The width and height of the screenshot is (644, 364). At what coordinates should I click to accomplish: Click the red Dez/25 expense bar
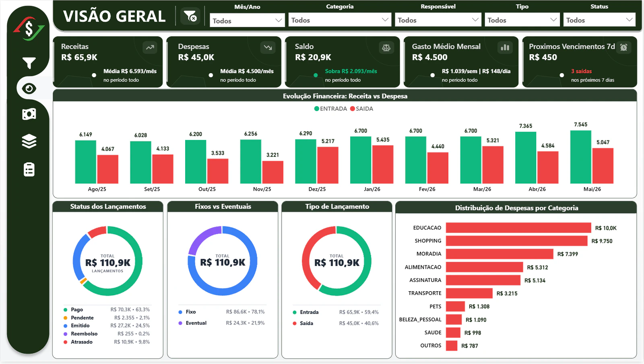coord(328,165)
